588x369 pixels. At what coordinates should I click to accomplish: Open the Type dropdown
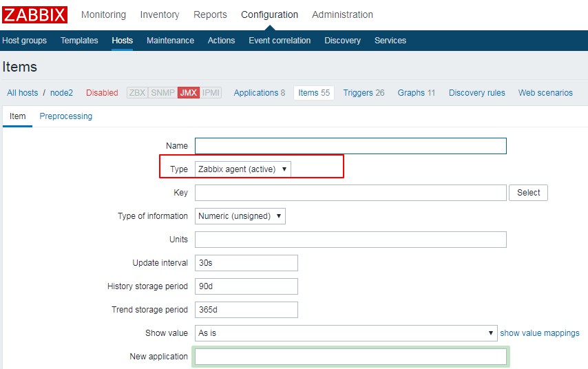[x=242, y=169]
